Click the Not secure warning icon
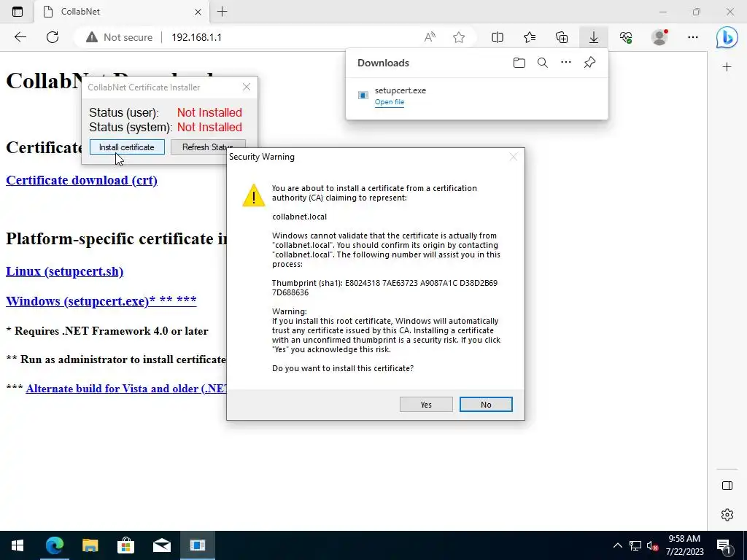This screenshot has width=747, height=560. pos(91,37)
